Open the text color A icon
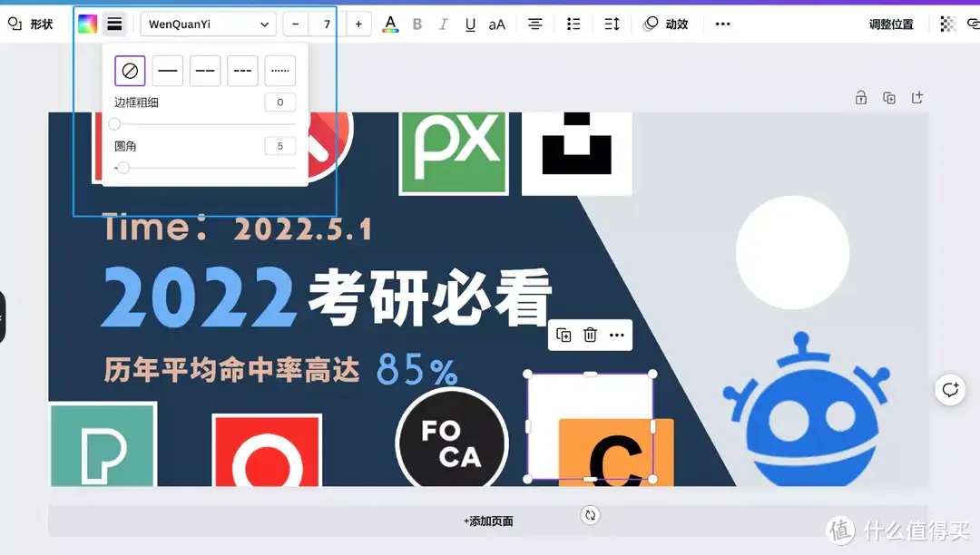 coord(390,24)
